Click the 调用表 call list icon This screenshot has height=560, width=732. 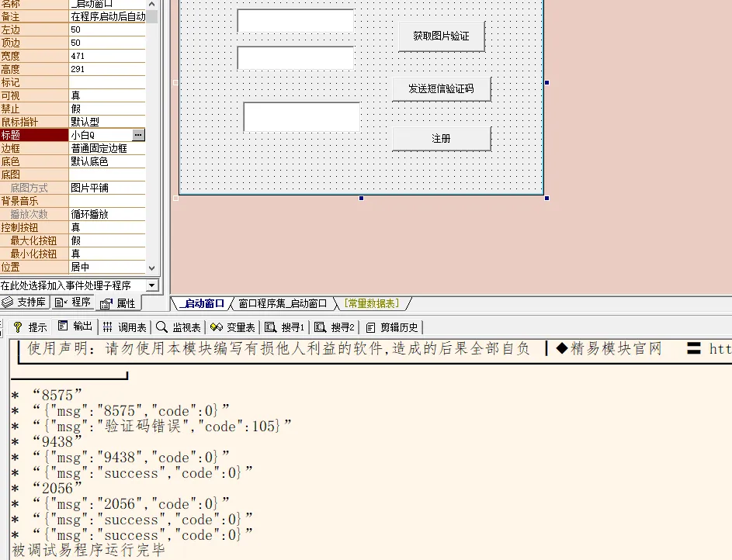pos(124,326)
